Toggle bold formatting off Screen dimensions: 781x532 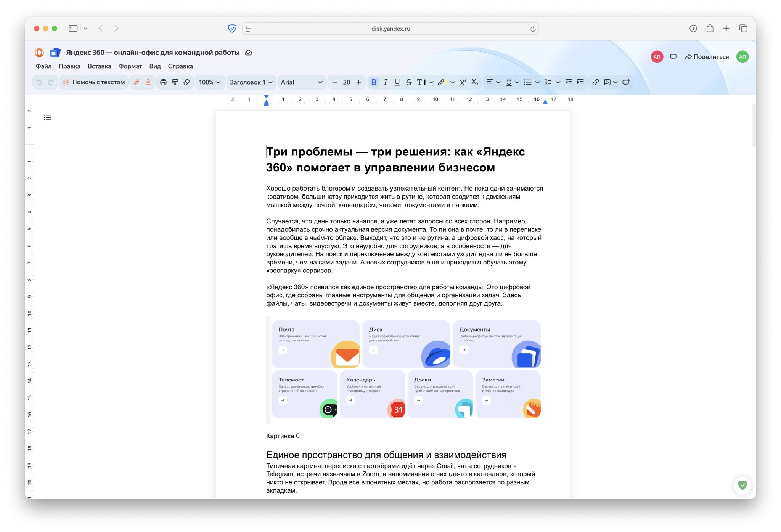click(x=374, y=82)
